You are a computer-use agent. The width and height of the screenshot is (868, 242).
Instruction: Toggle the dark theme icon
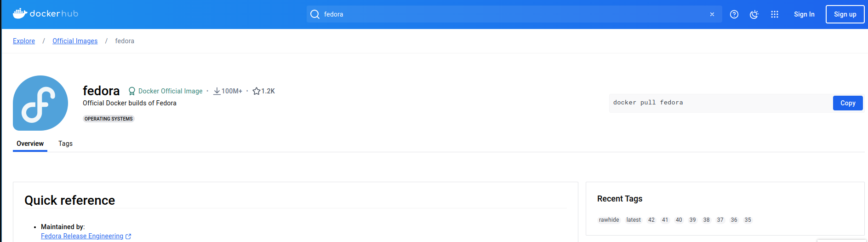[x=754, y=14]
